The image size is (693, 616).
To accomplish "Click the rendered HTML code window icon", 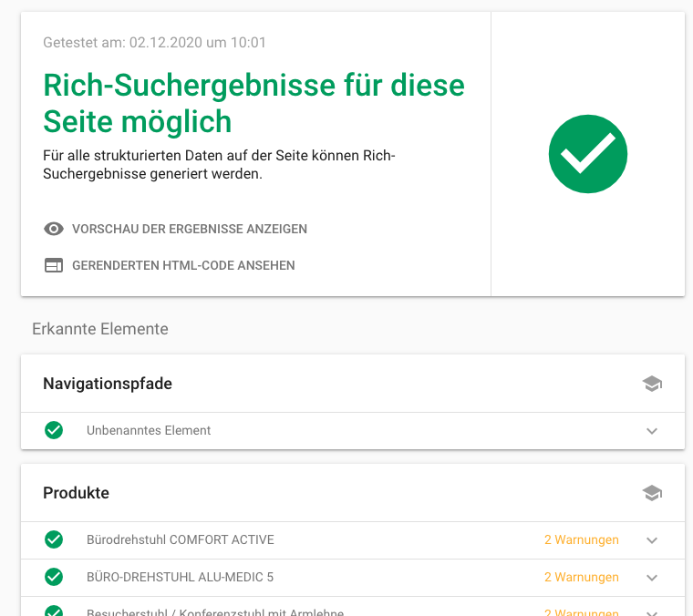I will tap(54, 266).
